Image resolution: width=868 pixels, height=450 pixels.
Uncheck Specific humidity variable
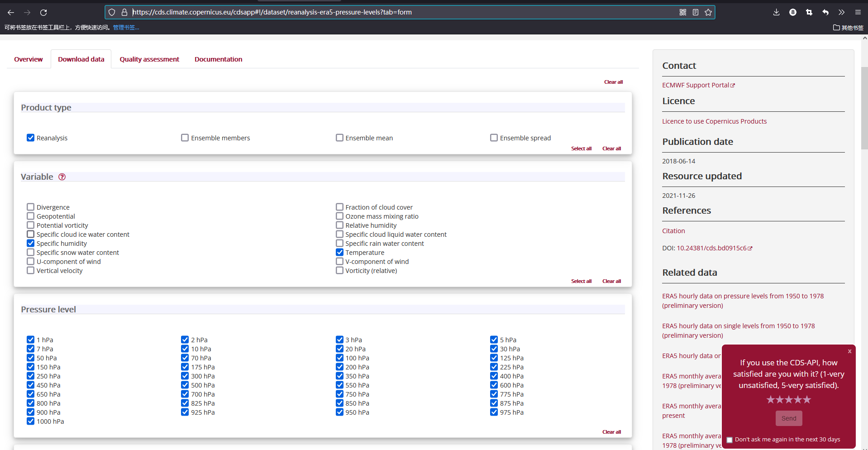(30, 243)
